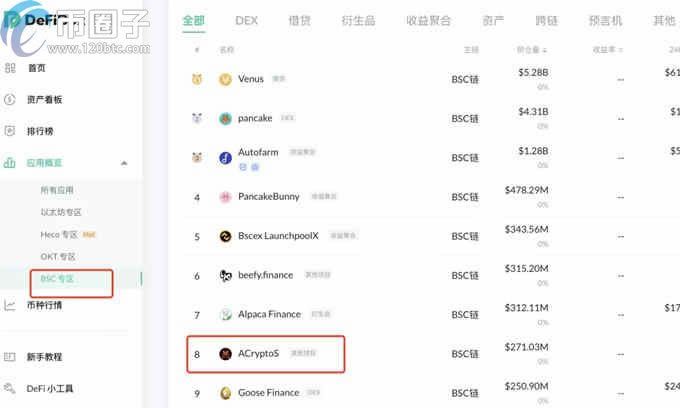680x408 pixels.
Task: Select the 全部 tab
Action: pos(193,20)
